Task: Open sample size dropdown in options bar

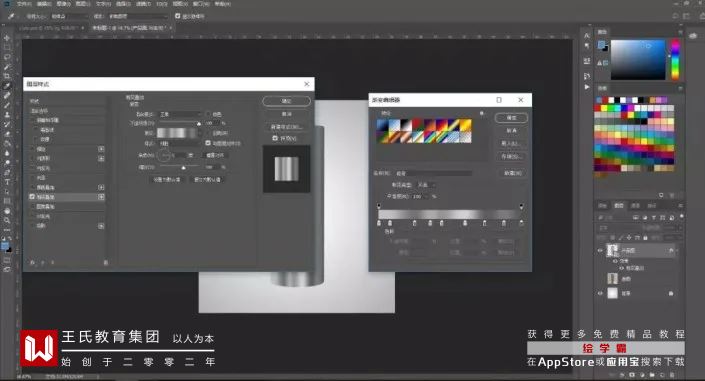Action: 69,16
